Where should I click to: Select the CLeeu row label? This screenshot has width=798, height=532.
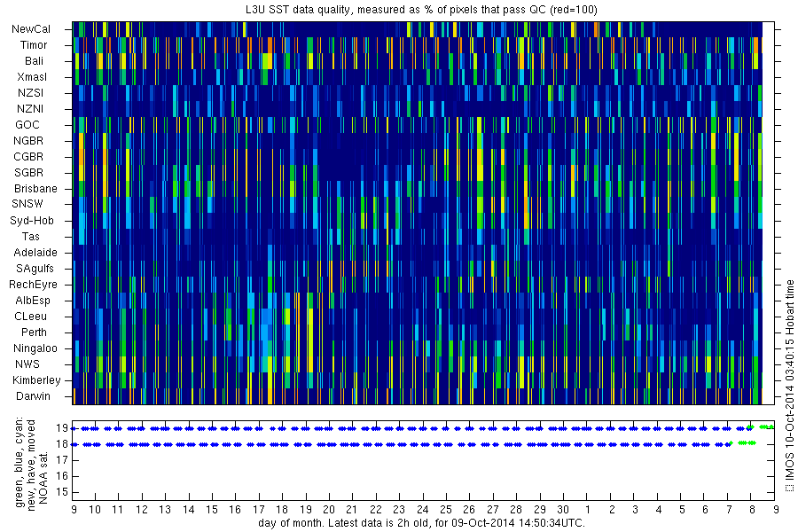pyautogui.click(x=30, y=317)
